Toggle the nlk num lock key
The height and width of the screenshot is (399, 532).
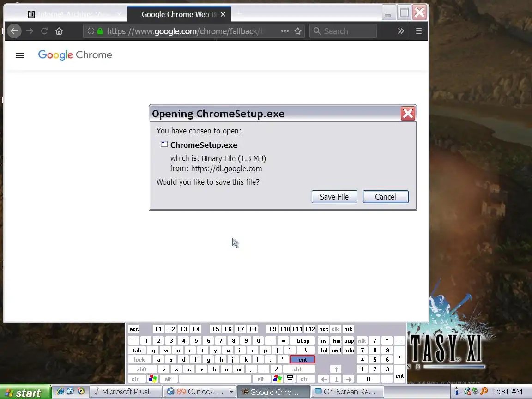tap(362, 341)
